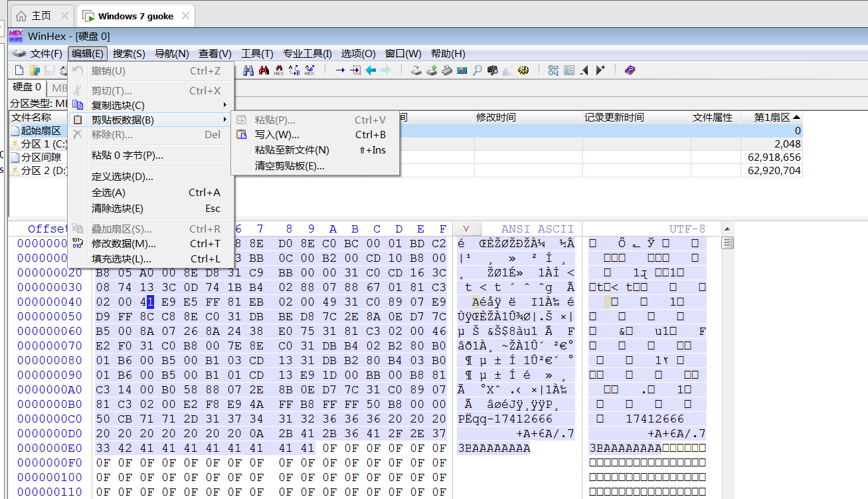The image size is (868, 499).
Task: Click the Replace hex values icon
Action: tap(309, 70)
